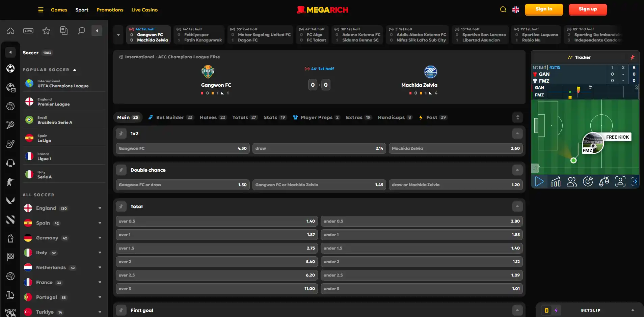Expand the Betslip panel

[x=633, y=310]
